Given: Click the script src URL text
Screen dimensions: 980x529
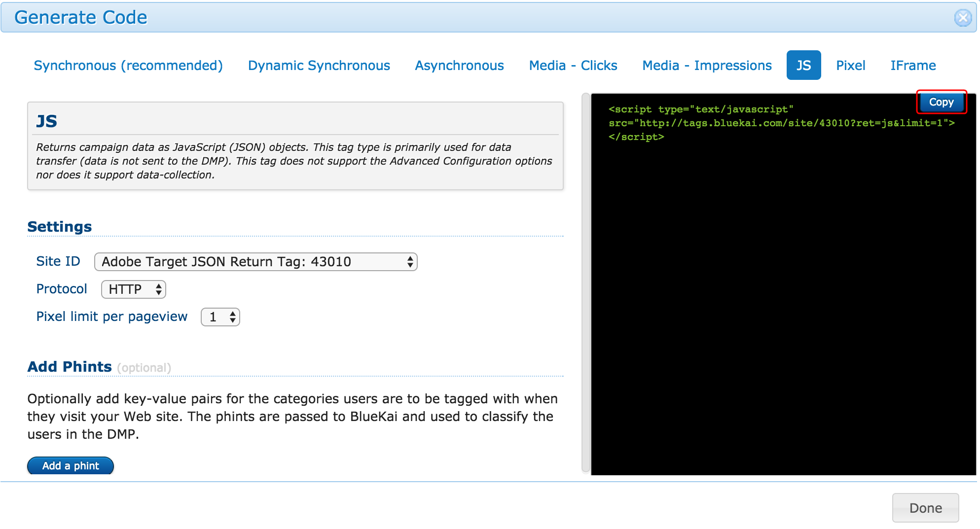Looking at the screenshot, I should (782, 123).
